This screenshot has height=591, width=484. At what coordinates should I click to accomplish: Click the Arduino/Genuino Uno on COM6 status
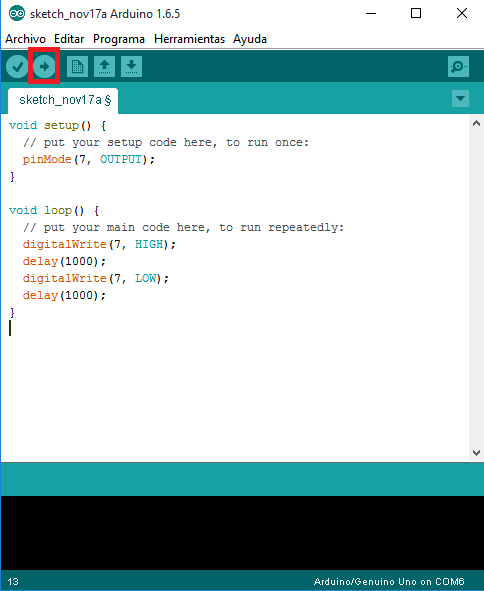click(389, 582)
